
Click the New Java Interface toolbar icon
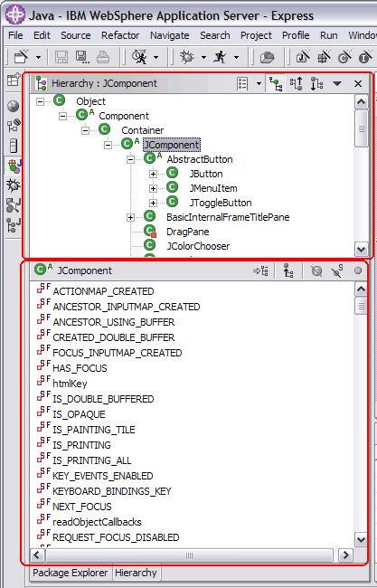coord(365,57)
